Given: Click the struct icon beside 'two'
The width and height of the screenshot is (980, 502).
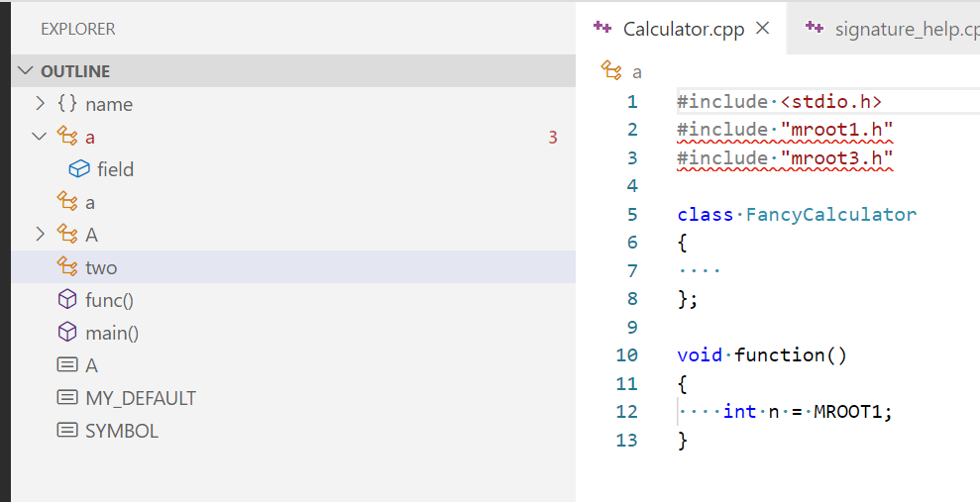Looking at the screenshot, I should 66,266.
